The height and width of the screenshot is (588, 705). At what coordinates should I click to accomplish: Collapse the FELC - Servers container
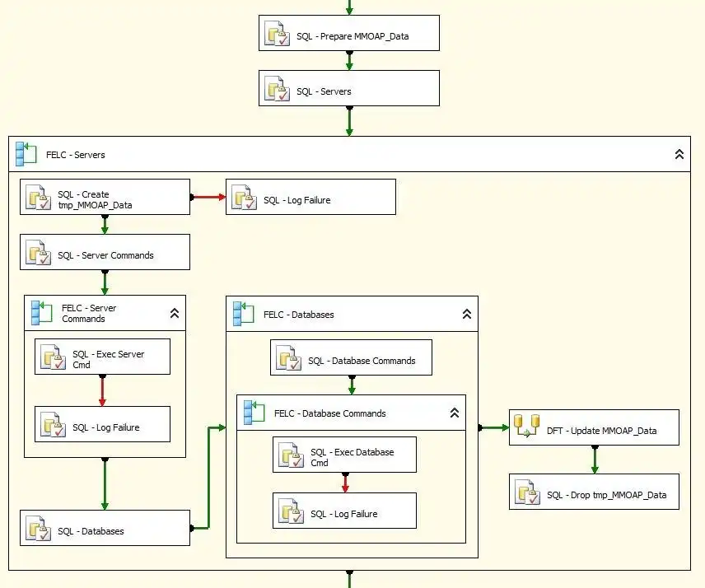click(x=679, y=155)
